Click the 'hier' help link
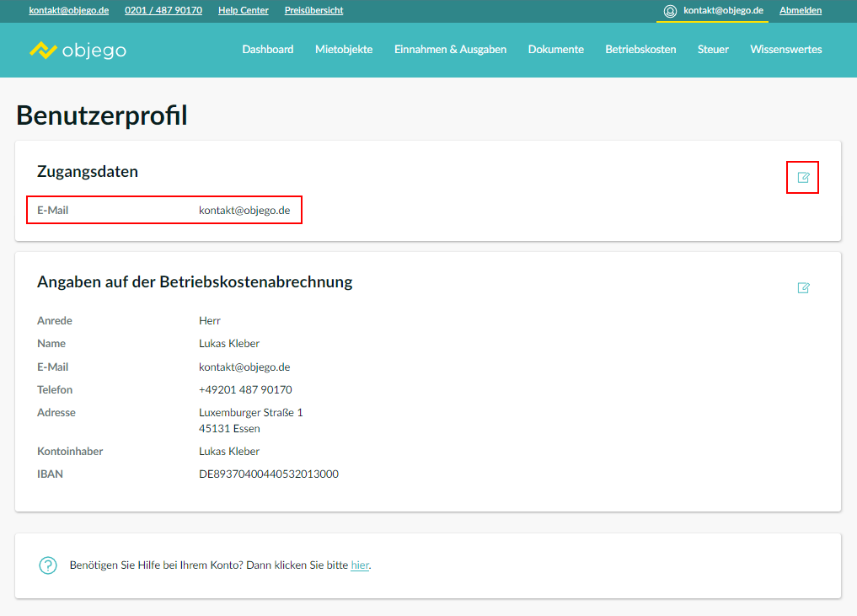Image resolution: width=857 pixels, height=616 pixels. (x=360, y=565)
